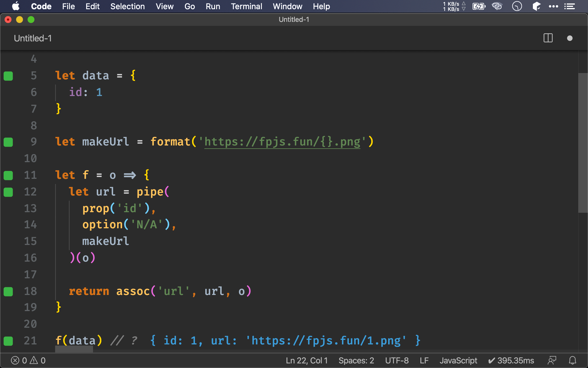Click line number 20 in the gutter

(x=30, y=324)
